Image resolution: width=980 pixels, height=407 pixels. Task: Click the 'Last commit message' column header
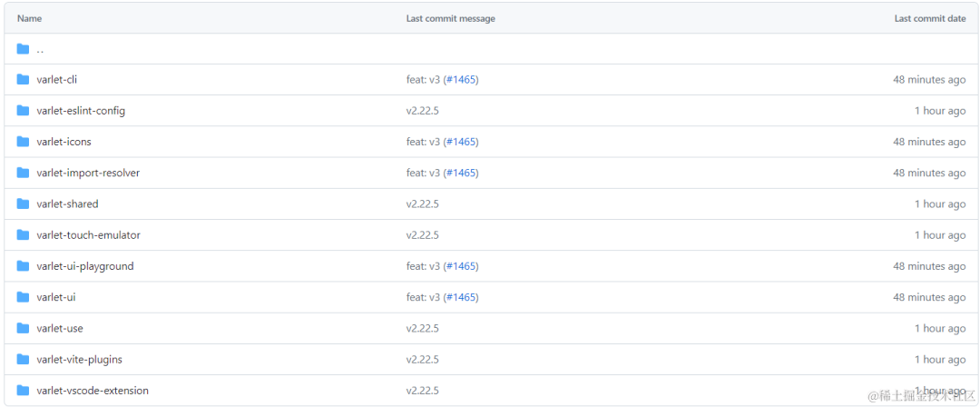(451, 19)
